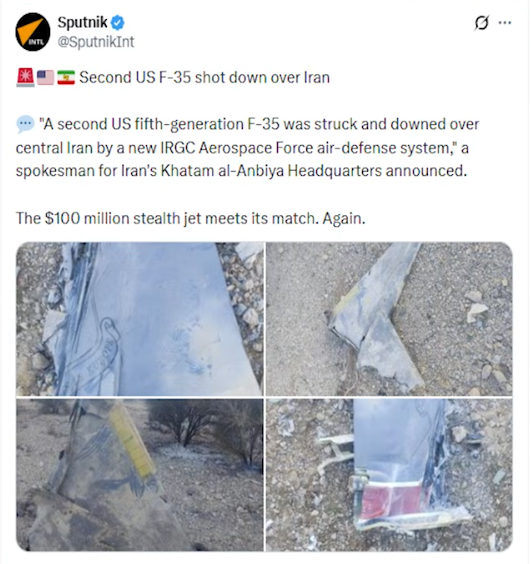
Task: Click the red siren emoji
Action: click(25, 77)
